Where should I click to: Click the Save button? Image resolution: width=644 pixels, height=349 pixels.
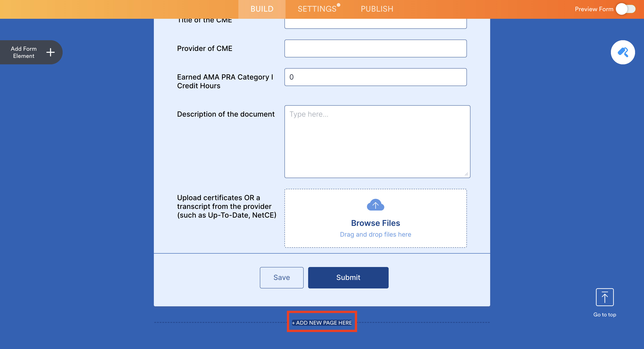[282, 277]
